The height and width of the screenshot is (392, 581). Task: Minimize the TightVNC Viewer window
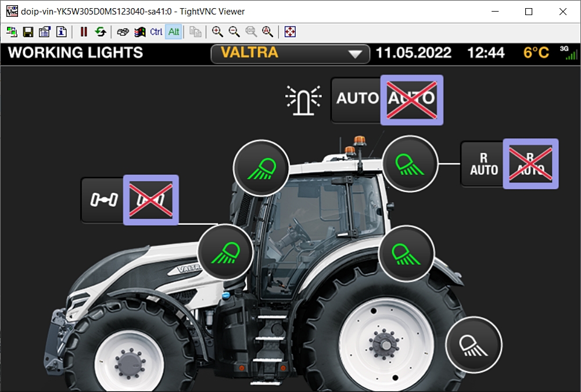(x=495, y=12)
